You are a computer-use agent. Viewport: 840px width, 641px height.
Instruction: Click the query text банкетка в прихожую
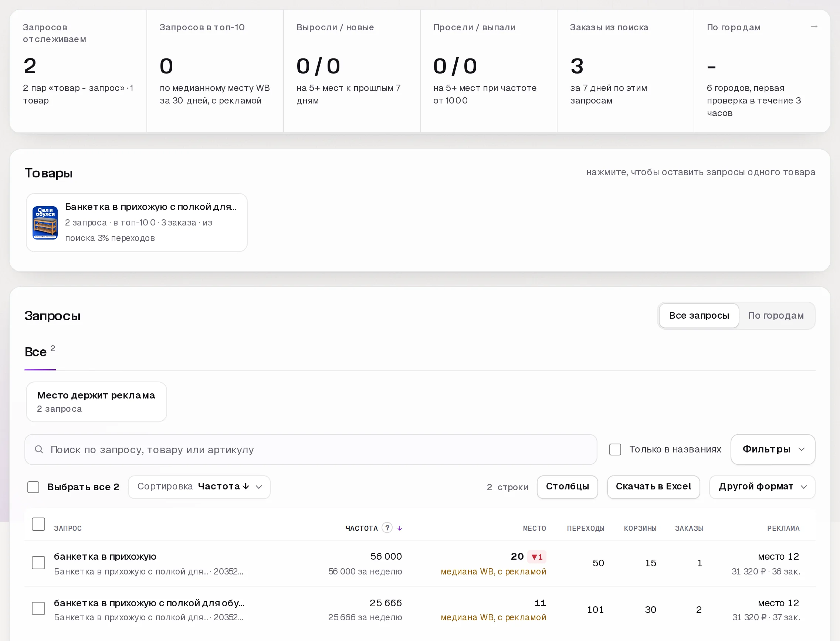click(105, 557)
